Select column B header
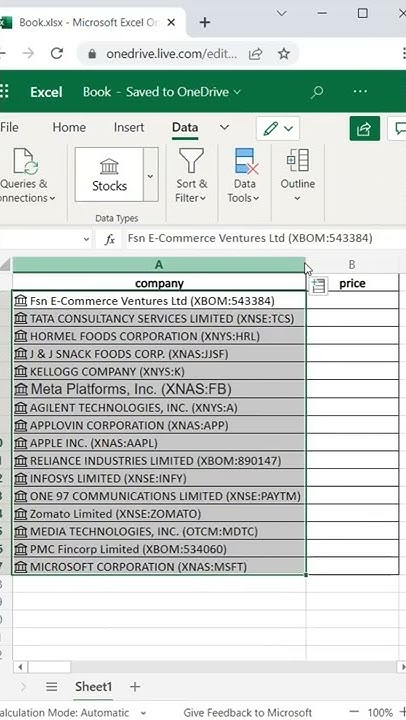This screenshot has width=406, height=720. point(352,264)
